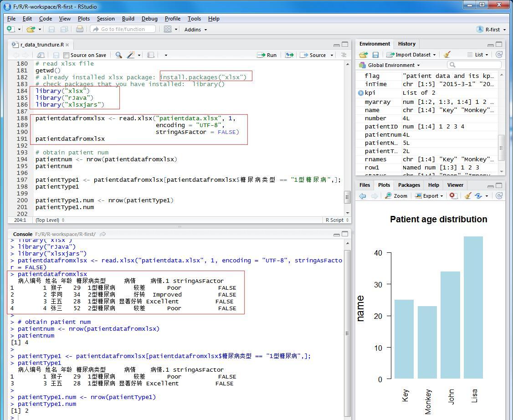Remove current plot with red X icon
The image size is (513, 420).
[452, 196]
